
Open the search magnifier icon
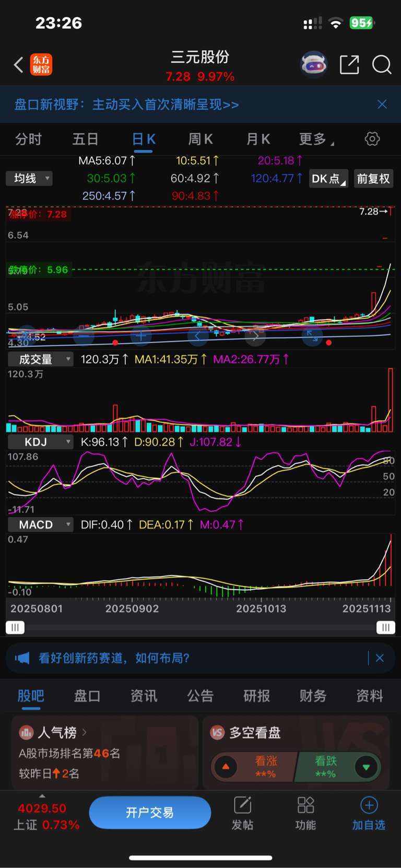(382, 65)
